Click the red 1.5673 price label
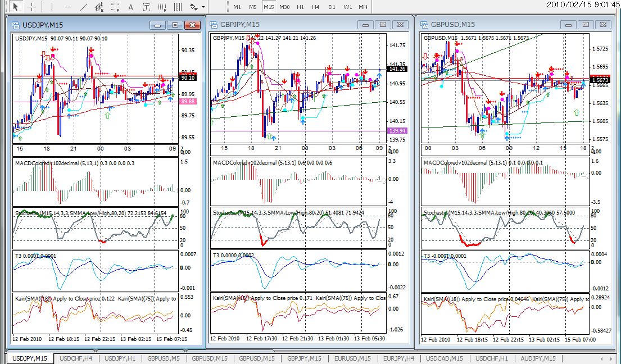 pyautogui.click(x=600, y=80)
